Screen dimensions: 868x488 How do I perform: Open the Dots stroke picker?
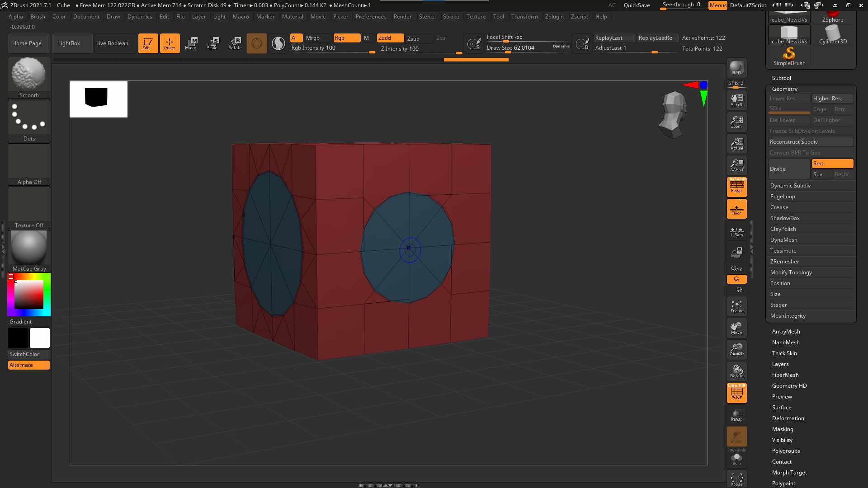[29, 121]
